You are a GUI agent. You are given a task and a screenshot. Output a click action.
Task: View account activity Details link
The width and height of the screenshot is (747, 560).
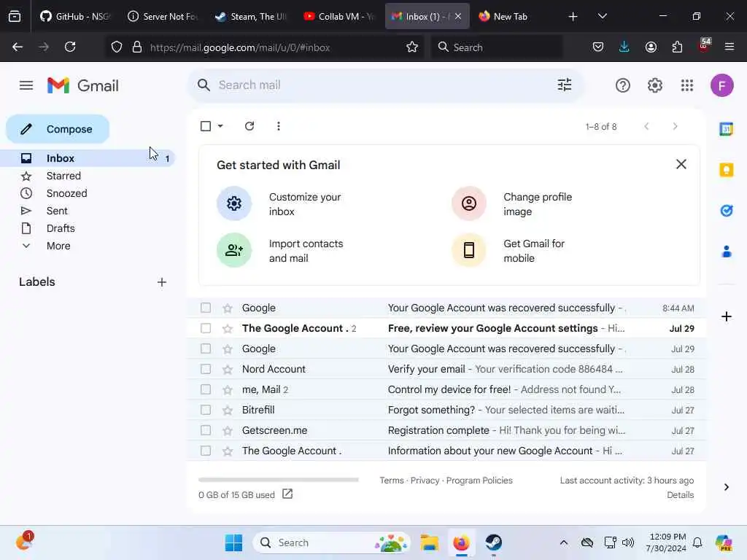pos(681,495)
